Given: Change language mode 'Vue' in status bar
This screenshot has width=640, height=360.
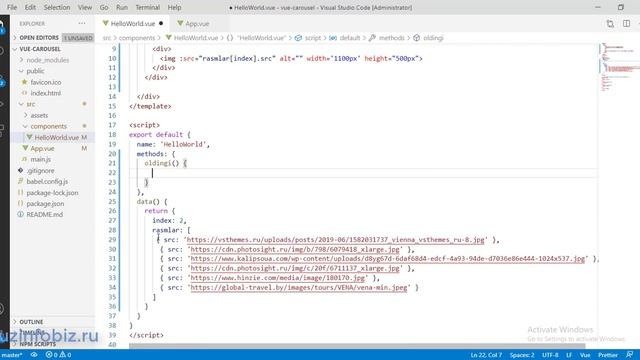Looking at the screenshot, I should coord(585,355).
